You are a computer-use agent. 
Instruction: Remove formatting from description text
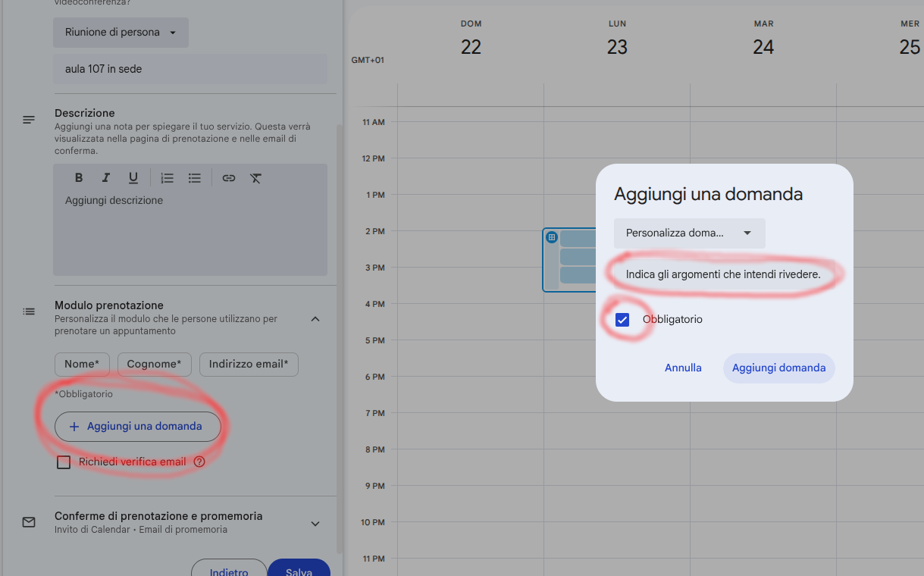coord(256,178)
